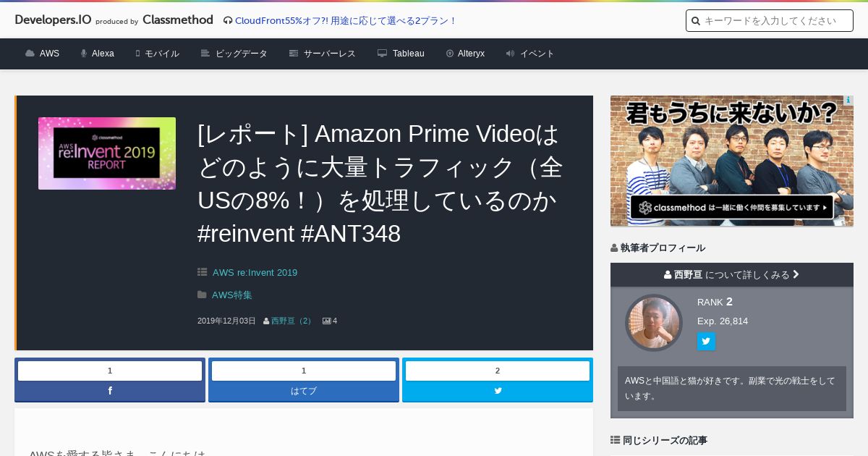Open the イベント menu item
868x456 pixels.
pyautogui.click(x=537, y=54)
